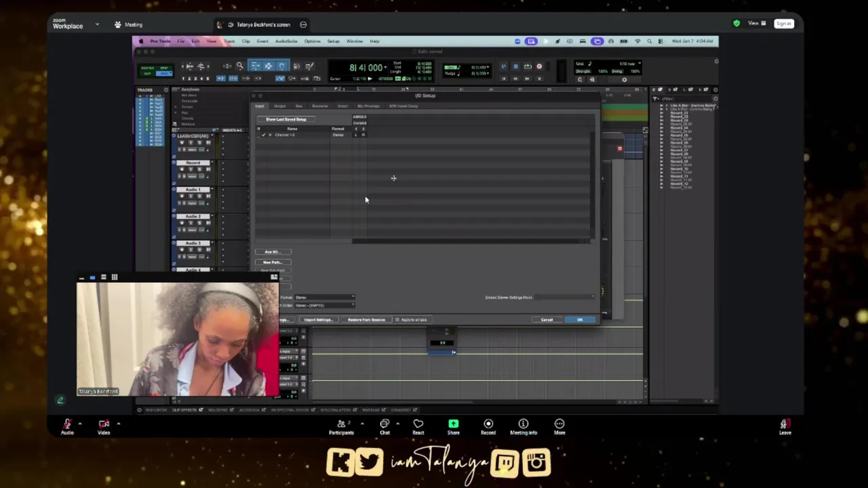
Task: Open Embed Atmos Settings From dropdown
Action: click(x=564, y=298)
